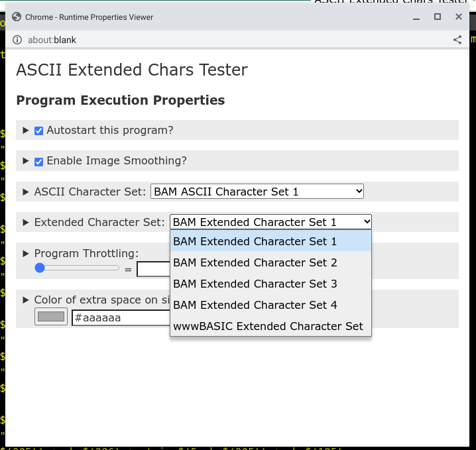Pick BAM Extended Character Set 4
The image size is (476, 450).
pos(270,305)
